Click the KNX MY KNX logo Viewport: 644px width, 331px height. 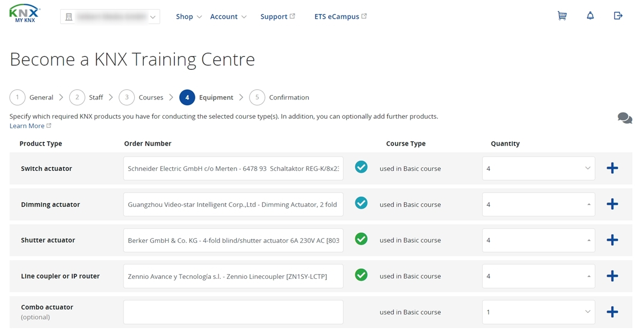pos(25,14)
